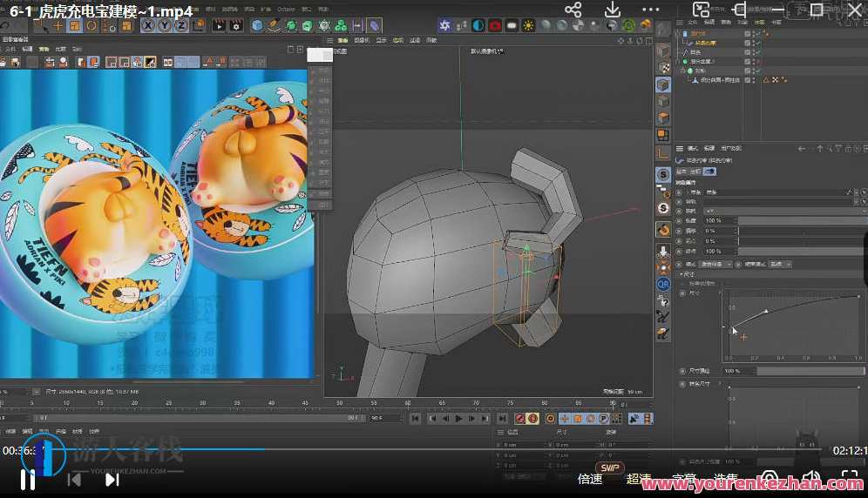This screenshot has width=868, height=498.
Task: Click the red Octane camera icon
Action: (x=495, y=25)
